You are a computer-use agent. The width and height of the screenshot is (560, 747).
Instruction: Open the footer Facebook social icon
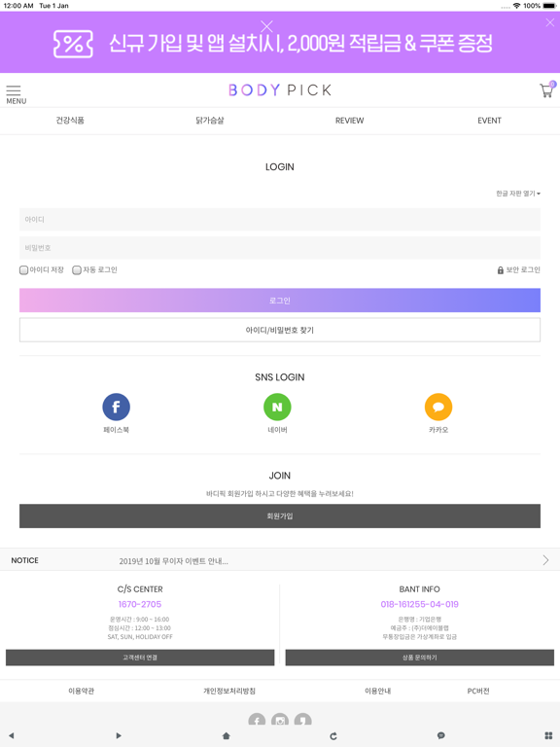[x=257, y=720]
